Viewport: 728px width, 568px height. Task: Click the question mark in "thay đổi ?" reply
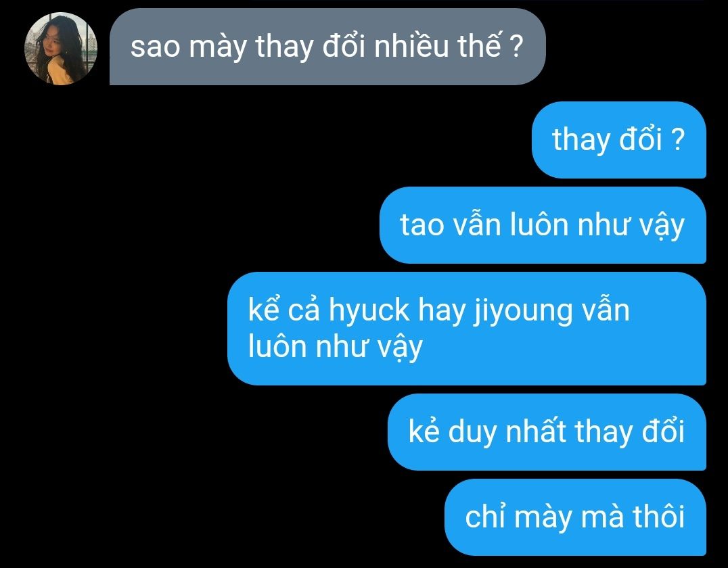(678, 139)
